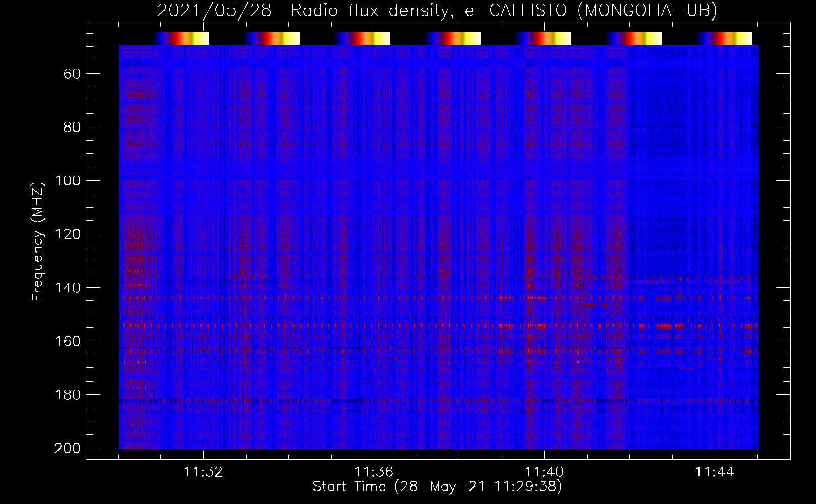Click the fourth color bar above the spectrogram
Screen dimensions: 816x504
(x=453, y=38)
